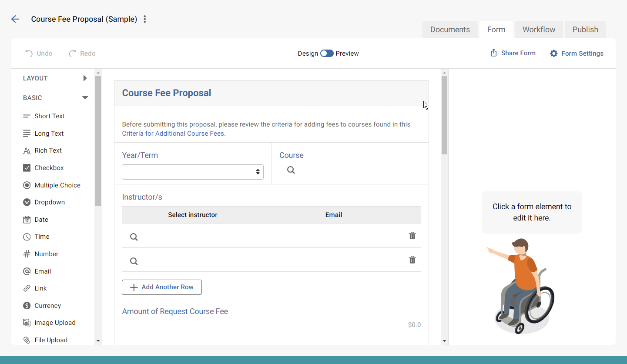
Task: Select the Currency element icon
Action: [x=27, y=305]
